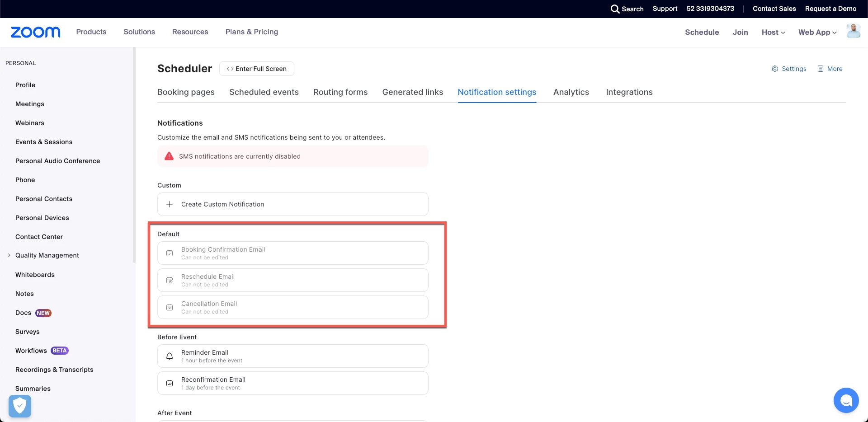
Task: Click the Booking Confirmation Email row
Action: point(293,253)
